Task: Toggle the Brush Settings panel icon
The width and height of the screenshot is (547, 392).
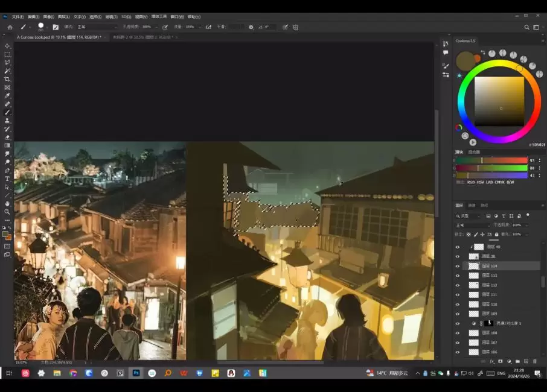Action: pos(56,27)
